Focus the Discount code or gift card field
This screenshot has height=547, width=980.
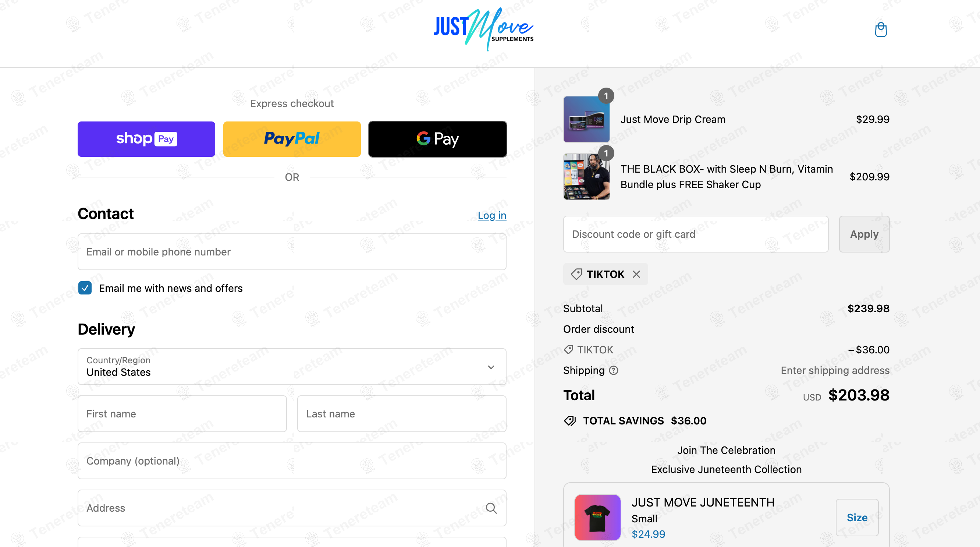(695, 234)
